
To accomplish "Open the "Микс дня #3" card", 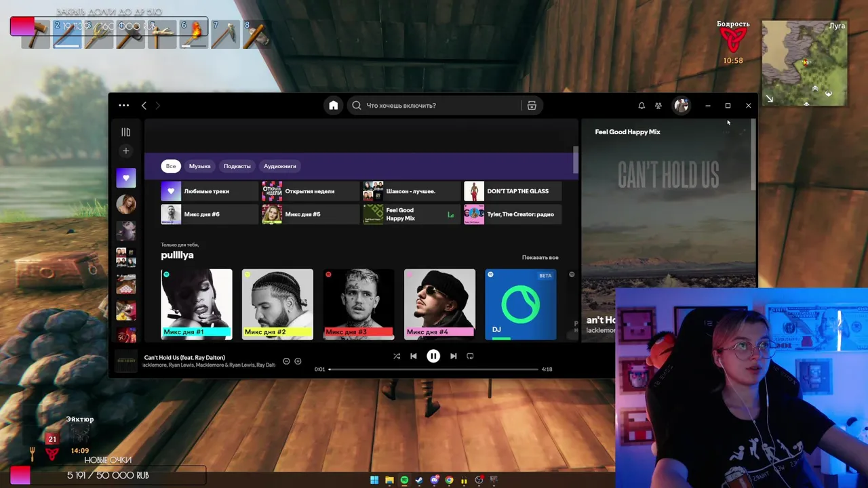I will (359, 304).
